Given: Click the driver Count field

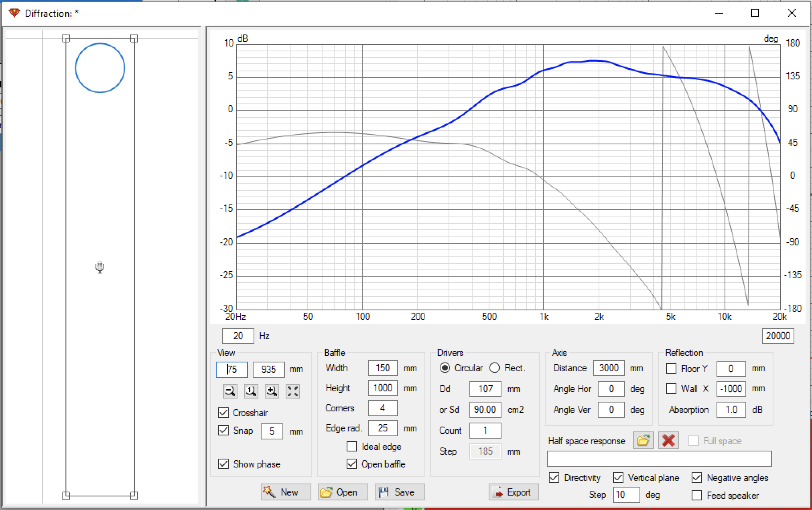Looking at the screenshot, I should (485, 431).
